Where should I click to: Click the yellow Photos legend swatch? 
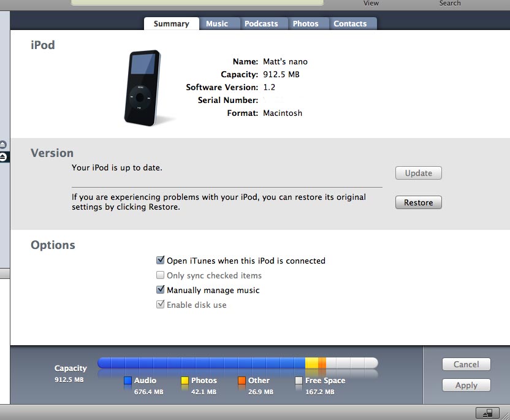click(185, 380)
